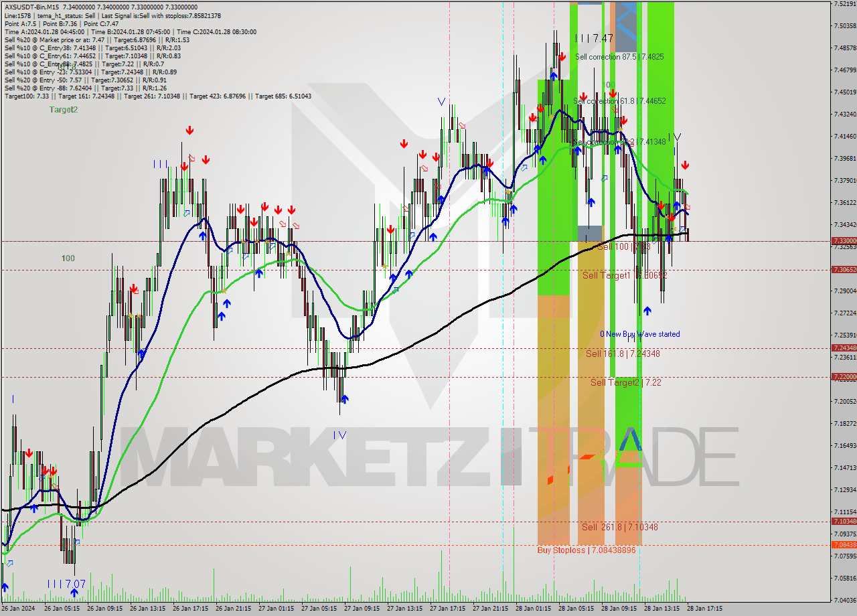
Task: Click the orange 7.08438 stoploss price tag
Action: tap(844, 544)
